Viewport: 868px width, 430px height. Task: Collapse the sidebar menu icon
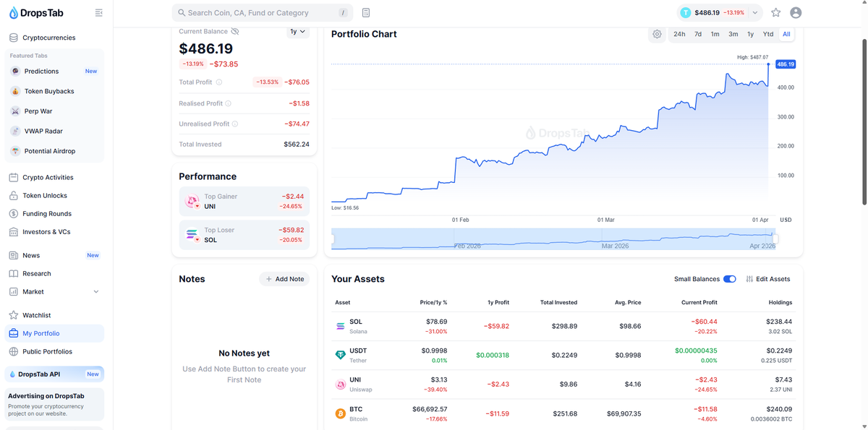[x=99, y=13]
